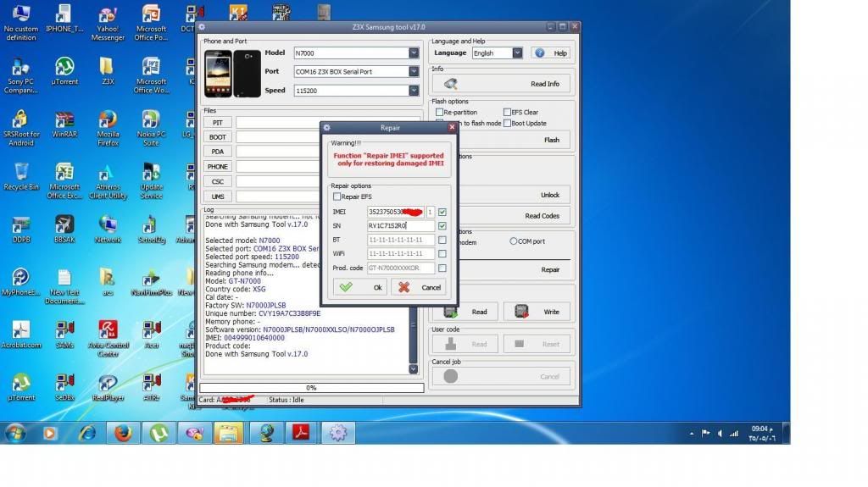Uncheck the IMEI repair checkbox
The image size is (868, 487).
[x=442, y=212]
